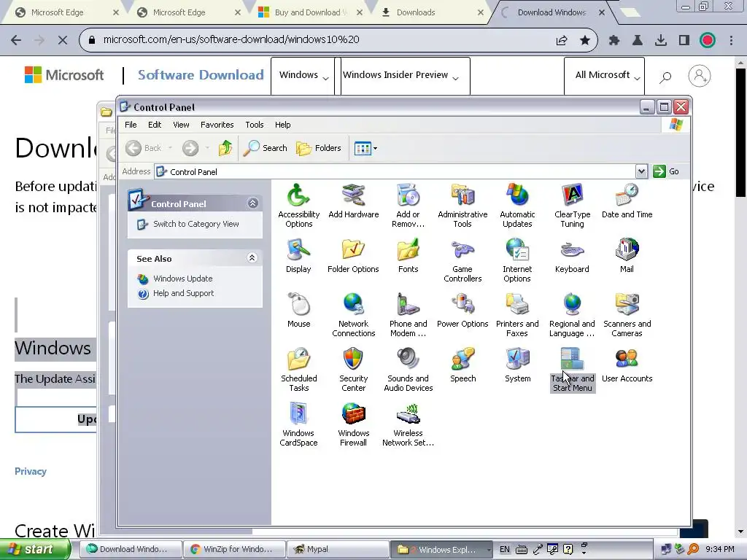The height and width of the screenshot is (560, 747).
Task: Collapse the Control Panel task pane
Action: pos(252,203)
